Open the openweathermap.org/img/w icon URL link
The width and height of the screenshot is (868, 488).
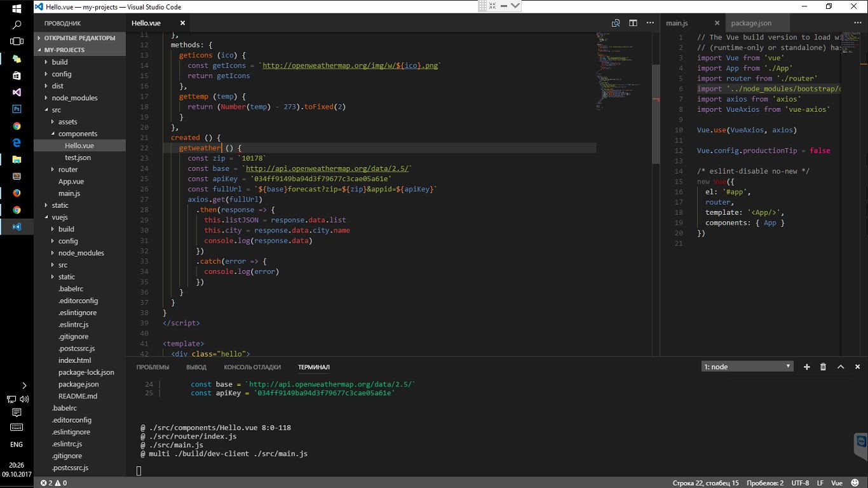[x=349, y=65]
